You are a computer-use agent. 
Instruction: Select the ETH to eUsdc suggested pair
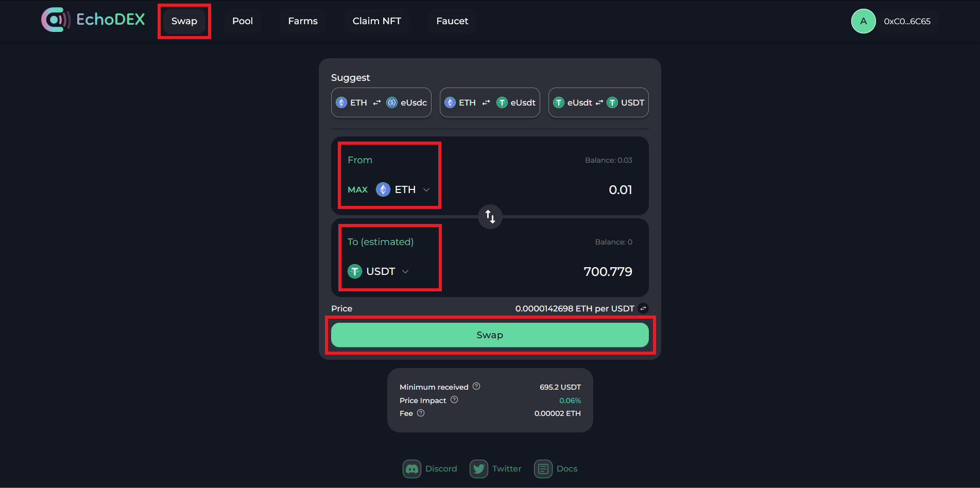(381, 102)
